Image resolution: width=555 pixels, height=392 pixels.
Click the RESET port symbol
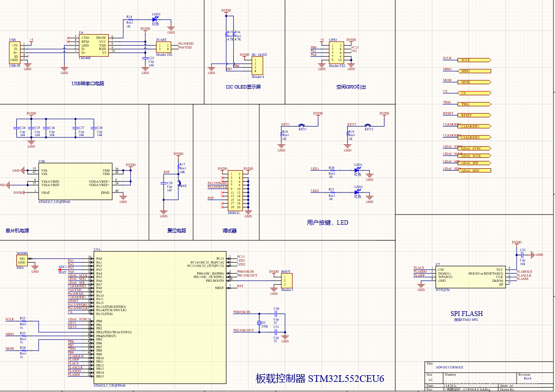pyautogui.click(x=474, y=115)
